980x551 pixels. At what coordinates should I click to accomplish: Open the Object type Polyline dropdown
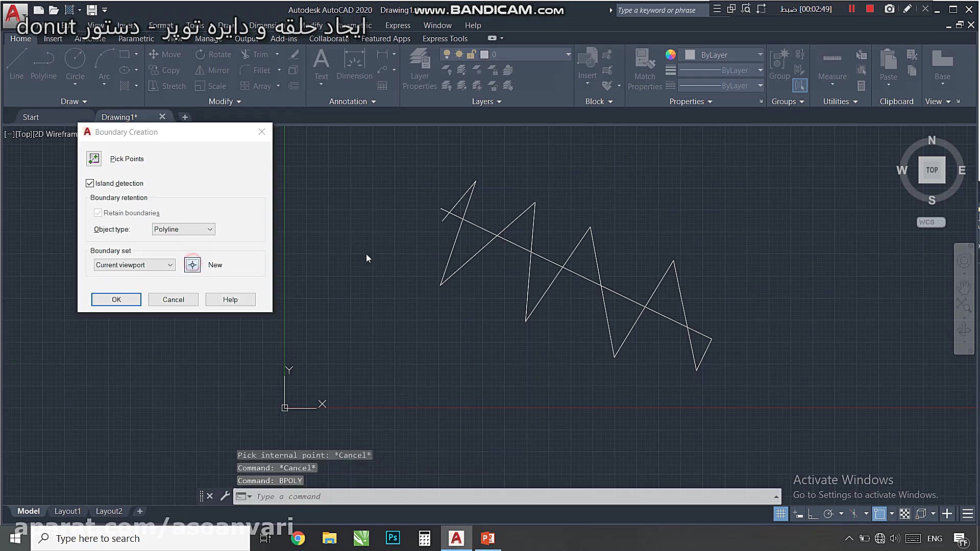[184, 229]
